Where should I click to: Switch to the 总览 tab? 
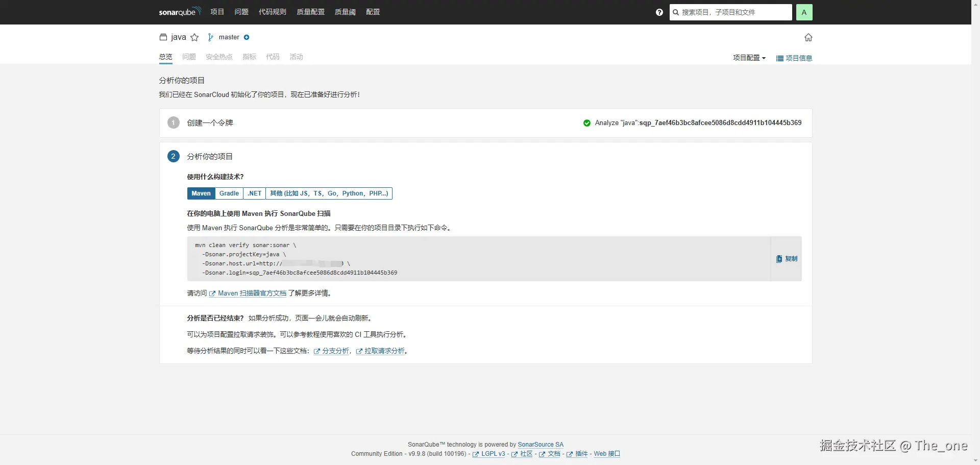166,57
